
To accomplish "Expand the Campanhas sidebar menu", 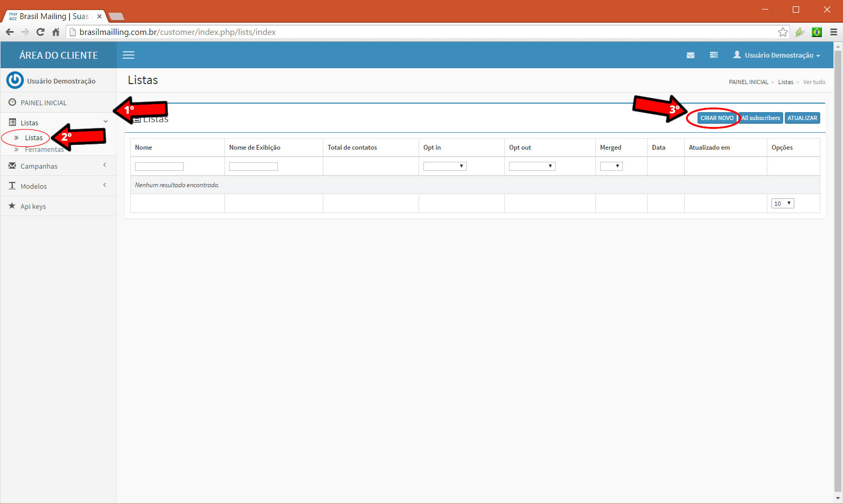I will click(x=58, y=166).
